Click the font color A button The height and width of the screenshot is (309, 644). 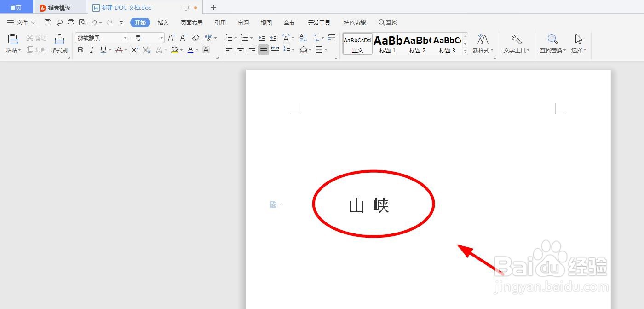[190, 50]
